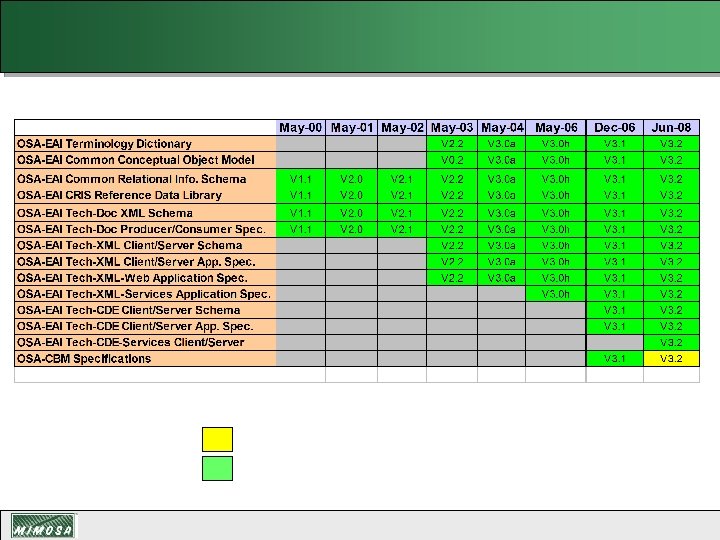Click V1.1 in Common Relational Info. Schema row
Screen dimensions: 720x540
[300, 179]
